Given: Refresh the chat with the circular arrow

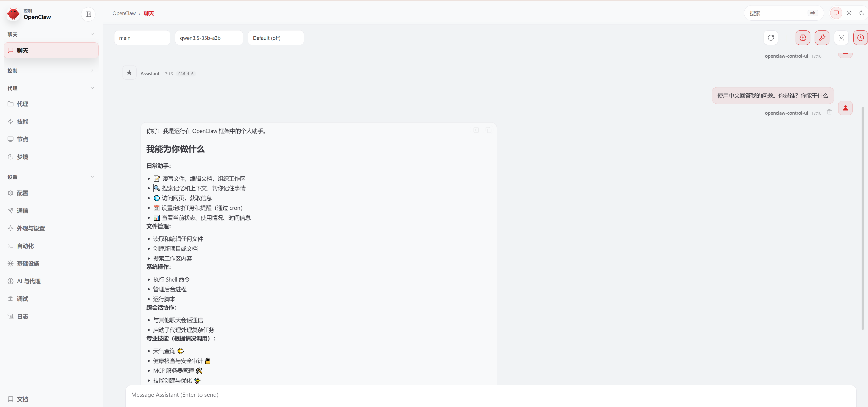Looking at the screenshot, I should point(771,38).
